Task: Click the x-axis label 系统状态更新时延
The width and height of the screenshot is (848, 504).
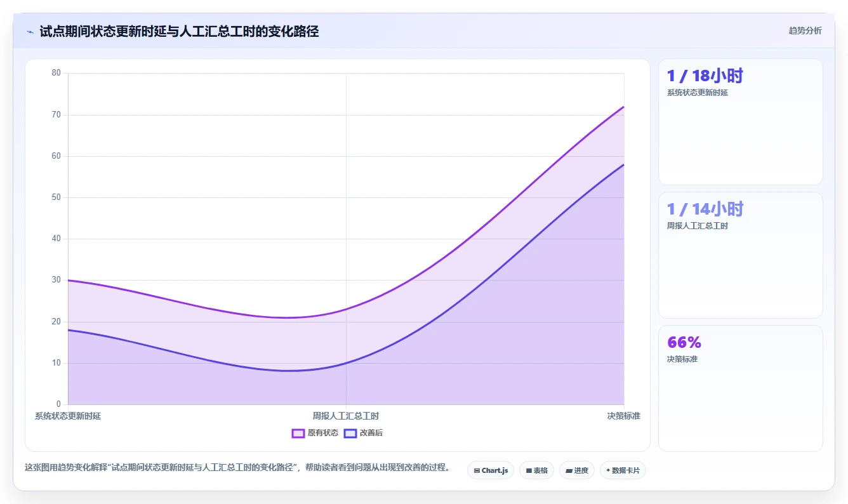Action: [68, 416]
